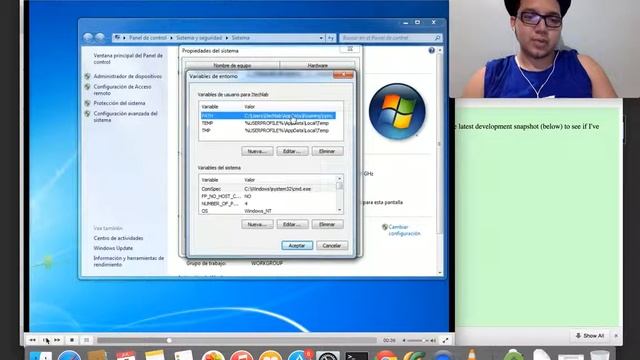Click shield icon beside Protección del sistema
The height and width of the screenshot is (360, 640).
point(87,103)
